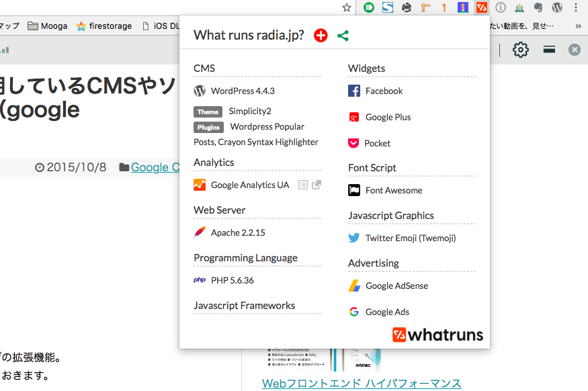Open the Webフロントエンド ハイパフォーマンス link
Screen dimensions: 588x391
[362, 383]
